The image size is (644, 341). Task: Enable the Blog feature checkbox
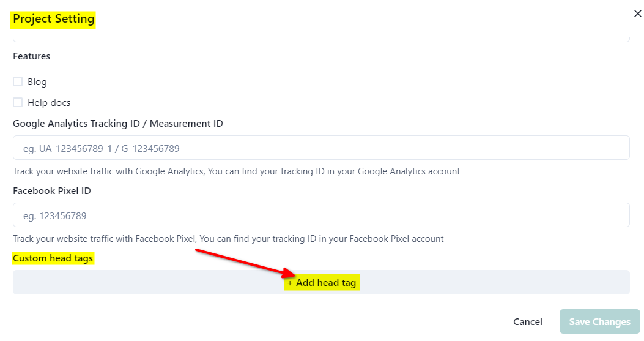[18, 81]
